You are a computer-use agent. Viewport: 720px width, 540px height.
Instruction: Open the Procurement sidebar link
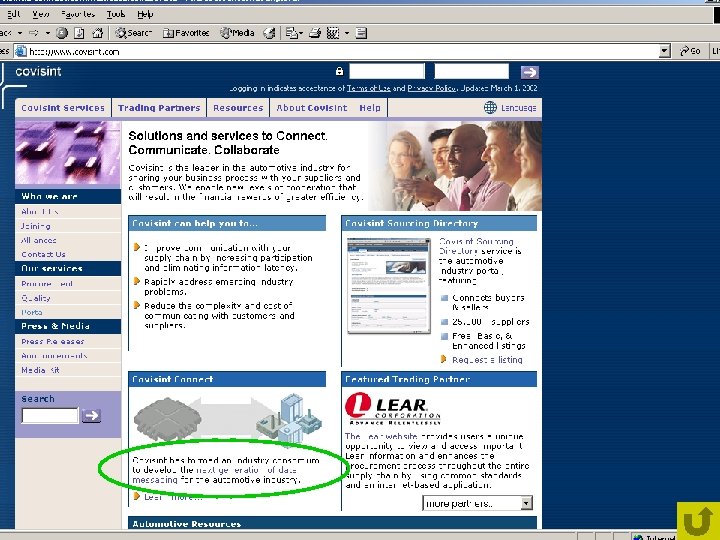47,284
